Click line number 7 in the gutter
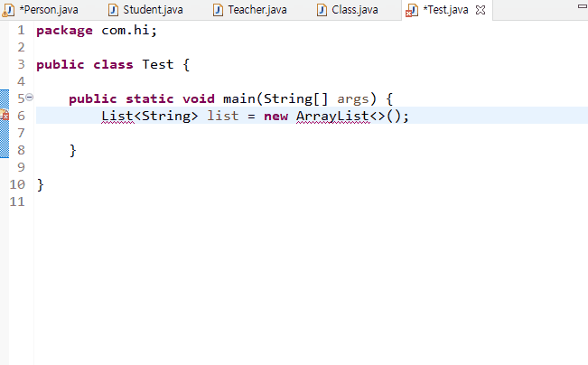Image resolution: width=588 pixels, height=365 pixels. click(x=21, y=133)
